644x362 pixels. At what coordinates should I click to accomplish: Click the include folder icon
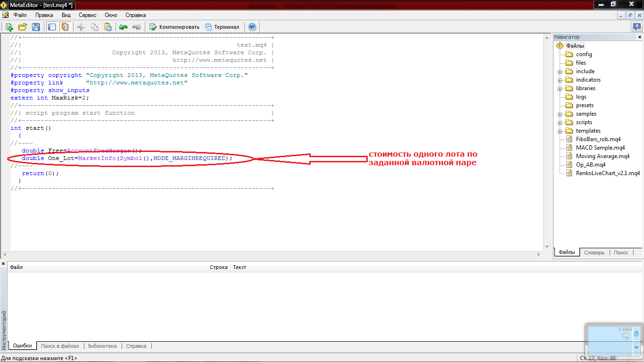click(569, 71)
